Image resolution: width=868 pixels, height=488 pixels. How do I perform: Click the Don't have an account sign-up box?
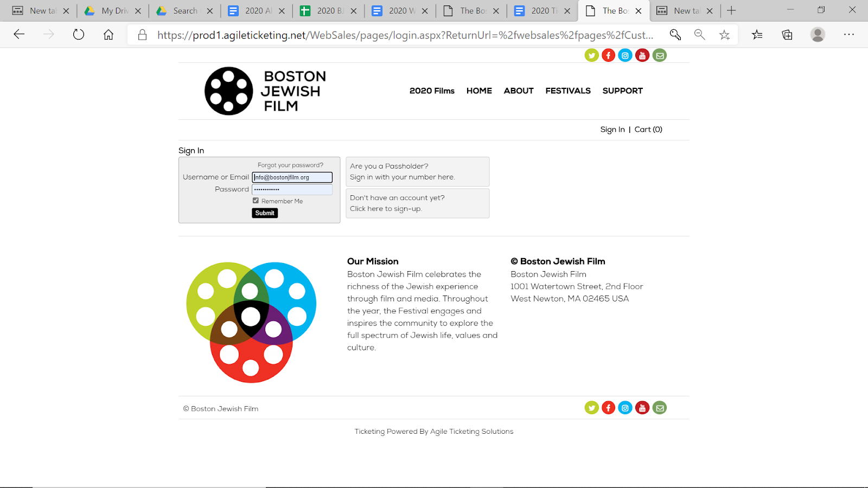coord(418,203)
